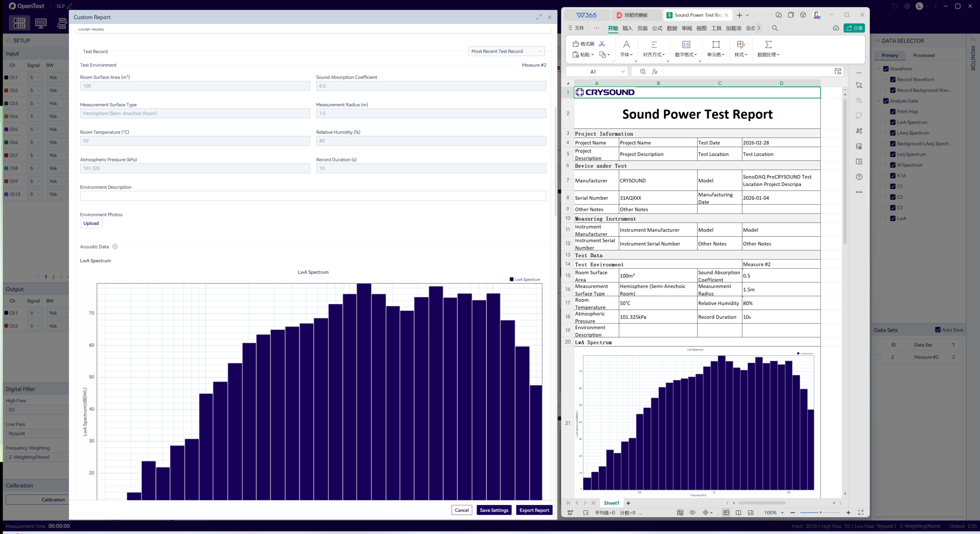Click the Acoustic Data settings gear icon
980x534 pixels.
pos(115,247)
